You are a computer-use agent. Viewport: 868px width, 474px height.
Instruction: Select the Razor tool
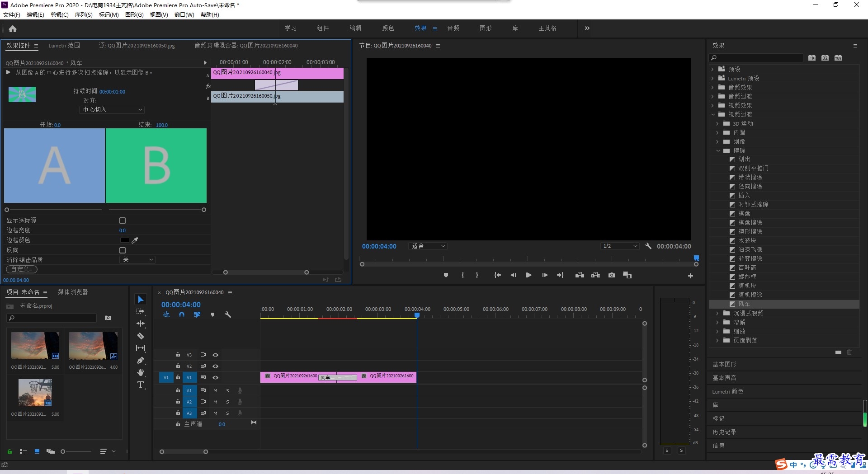click(141, 336)
